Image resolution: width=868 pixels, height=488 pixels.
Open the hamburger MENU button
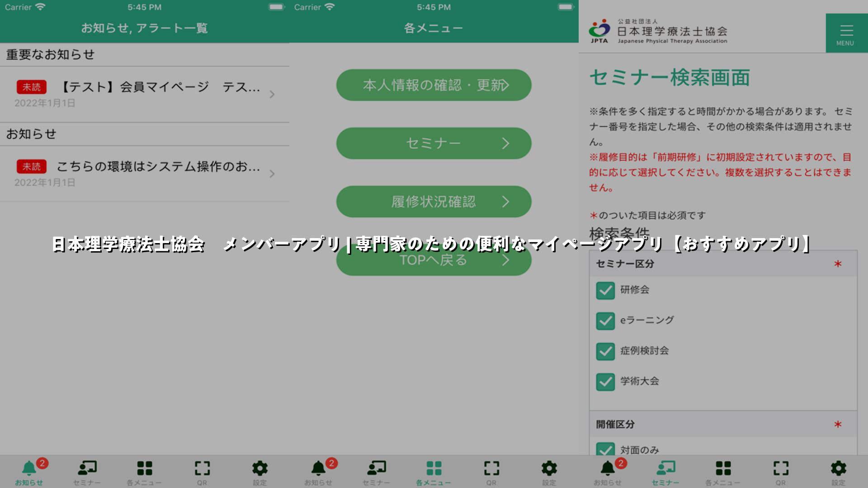coord(846,33)
